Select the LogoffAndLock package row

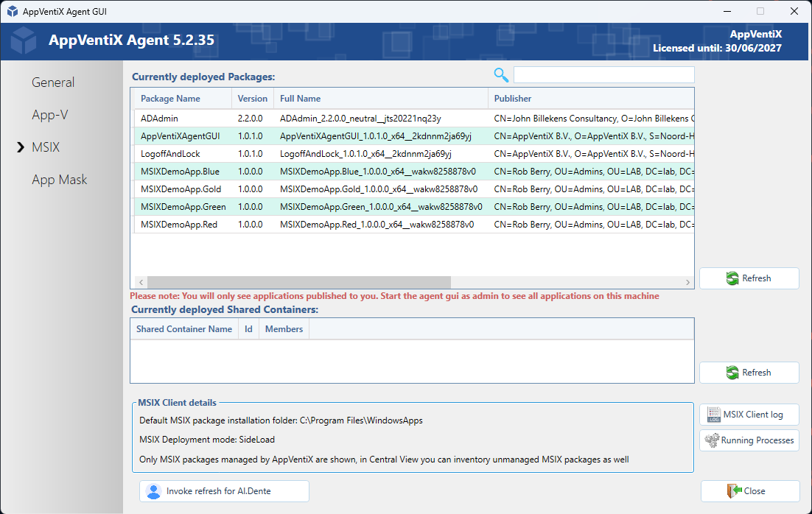(414, 154)
